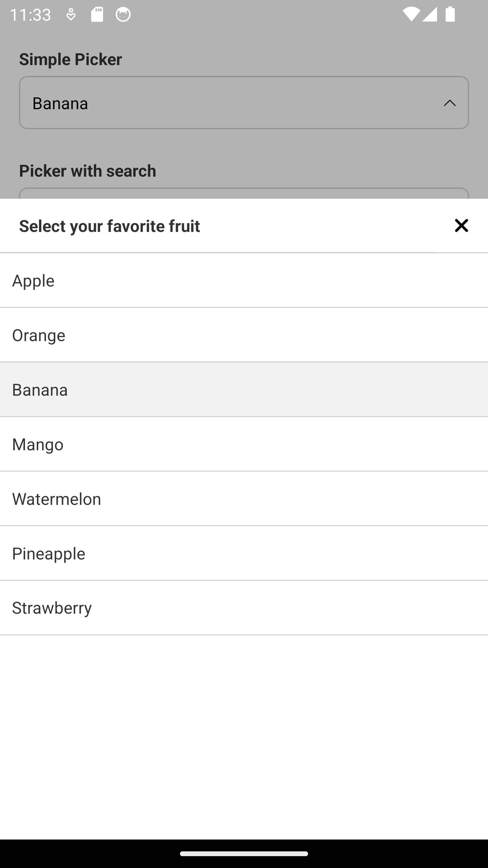Tap the cat face notification icon
Viewport: 488px width, 868px height.
click(123, 15)
